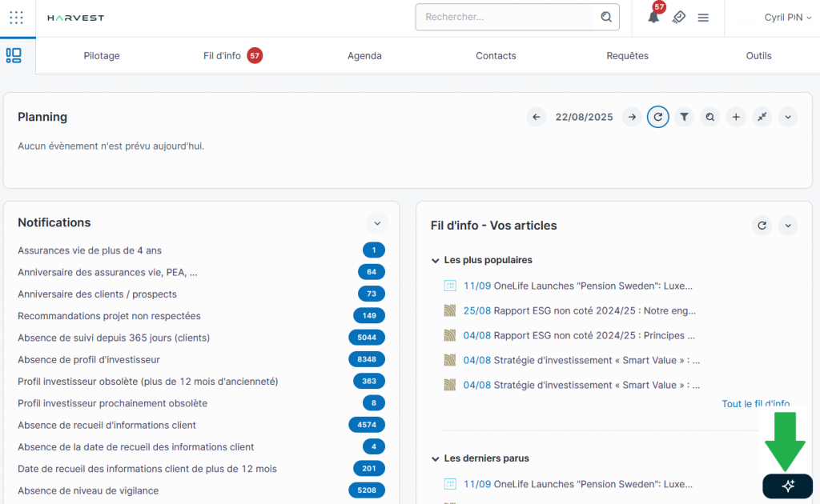Open the Planning filter funnel icon
Screen dimensions: 820x504
click(684, 117)
